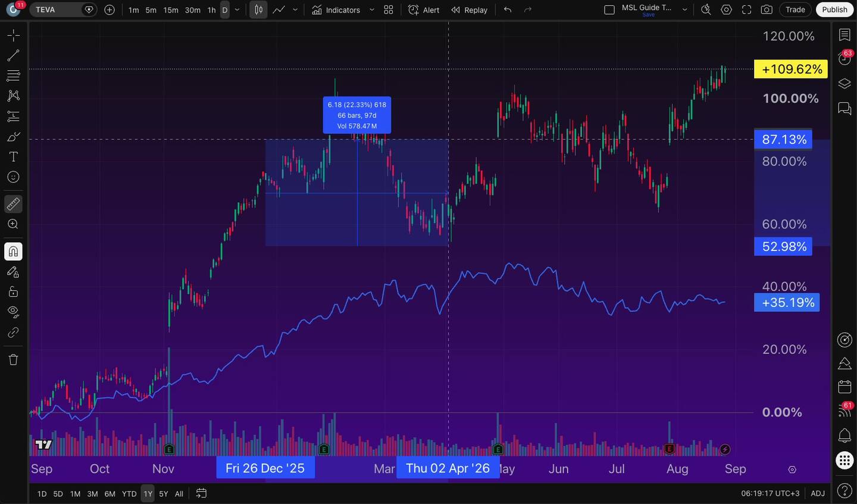Viewport: 857px width, 504px height.
Task: Open indicator templates grid
Action: pyautogui.click(x=389, y=10)
